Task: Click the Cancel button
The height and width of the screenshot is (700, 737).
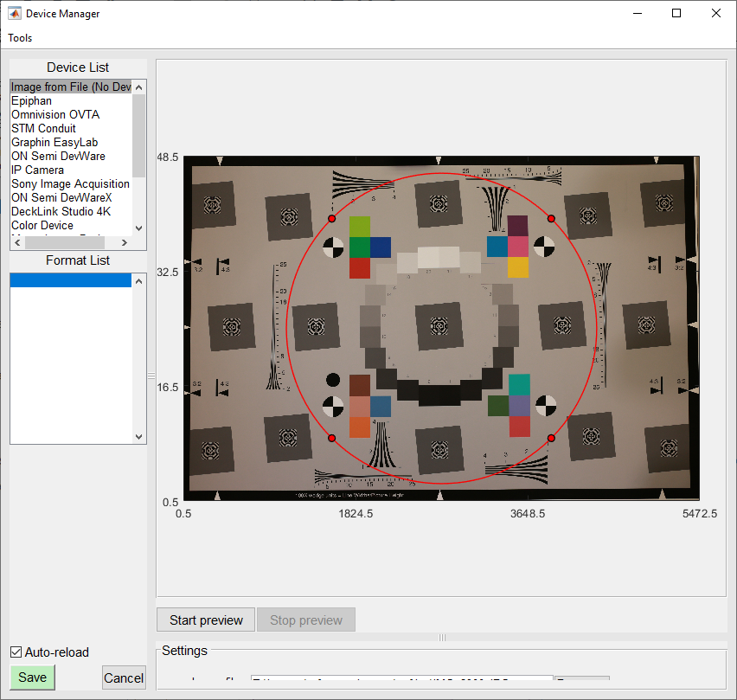Action: coord(124,678)
